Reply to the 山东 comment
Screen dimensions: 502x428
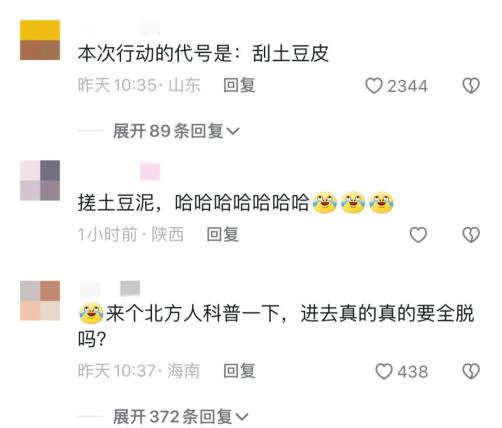tap(239, 85)
